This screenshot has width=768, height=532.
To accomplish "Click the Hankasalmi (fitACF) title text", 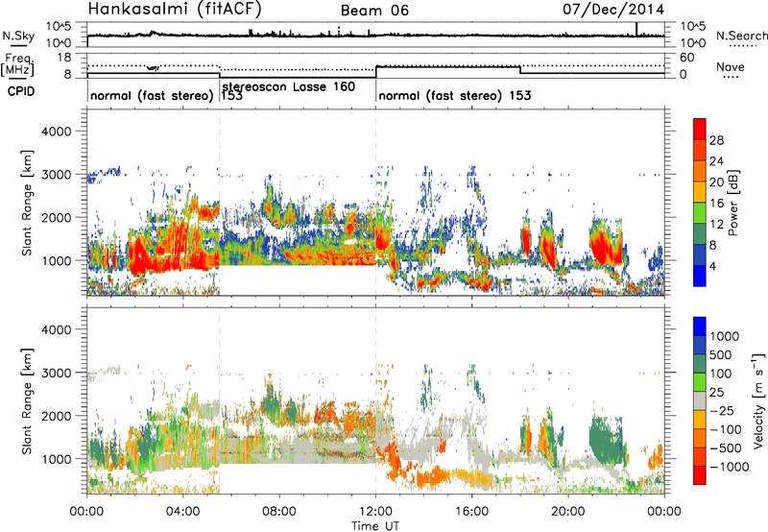I will pyautogui.click(x=175, y=9).
